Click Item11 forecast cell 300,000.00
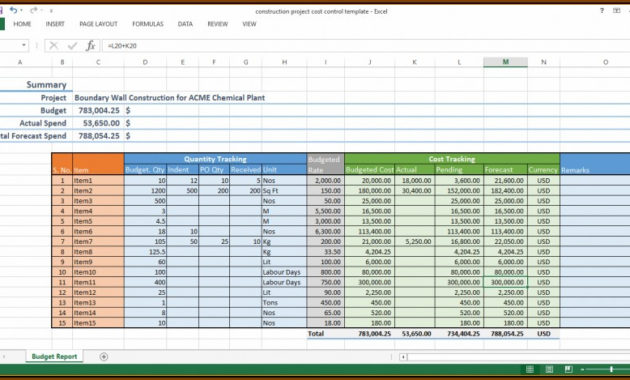630x380 pixels. 505,282
